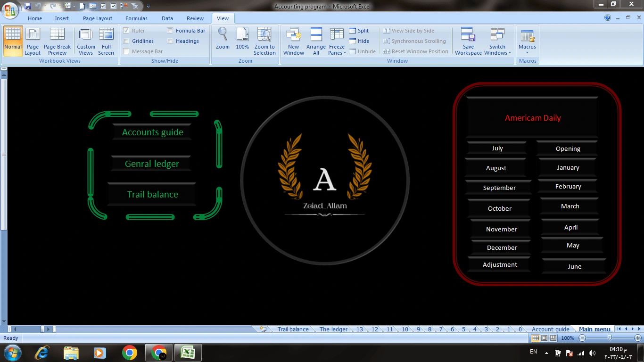Click the 100% zoom level in status bar
Viewport: 644px width, 362px height.
click(568, 338)
